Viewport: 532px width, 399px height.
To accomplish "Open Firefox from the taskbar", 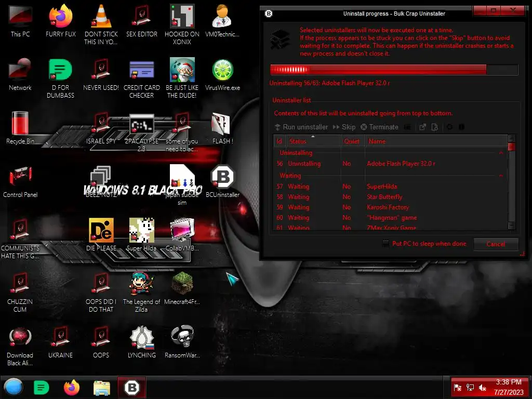I will 72,388.
